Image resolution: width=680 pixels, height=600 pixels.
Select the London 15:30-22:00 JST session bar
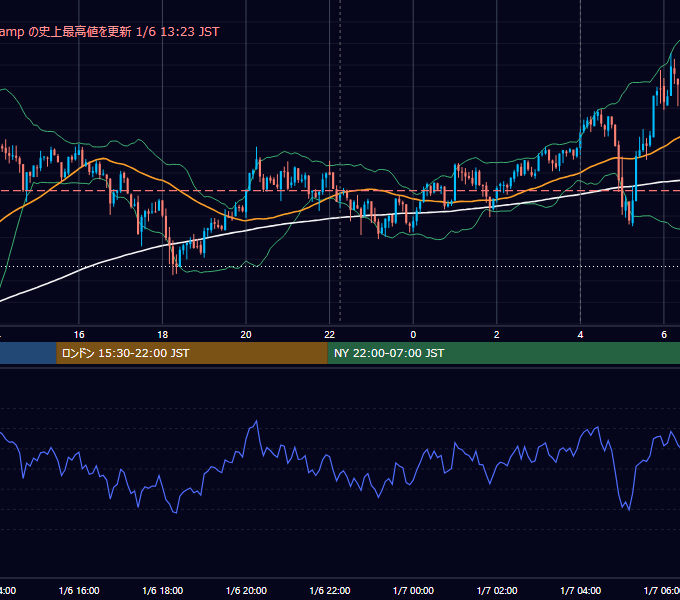pos(192,353)
